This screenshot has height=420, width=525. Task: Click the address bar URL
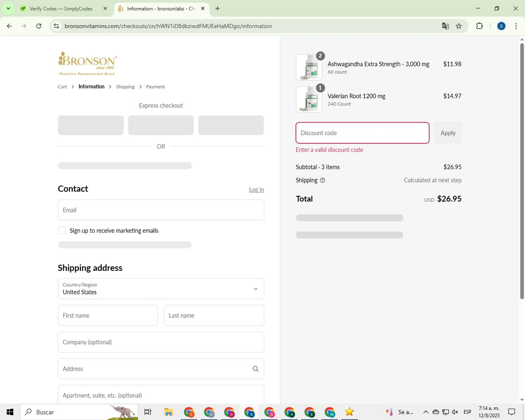(168, 26)
